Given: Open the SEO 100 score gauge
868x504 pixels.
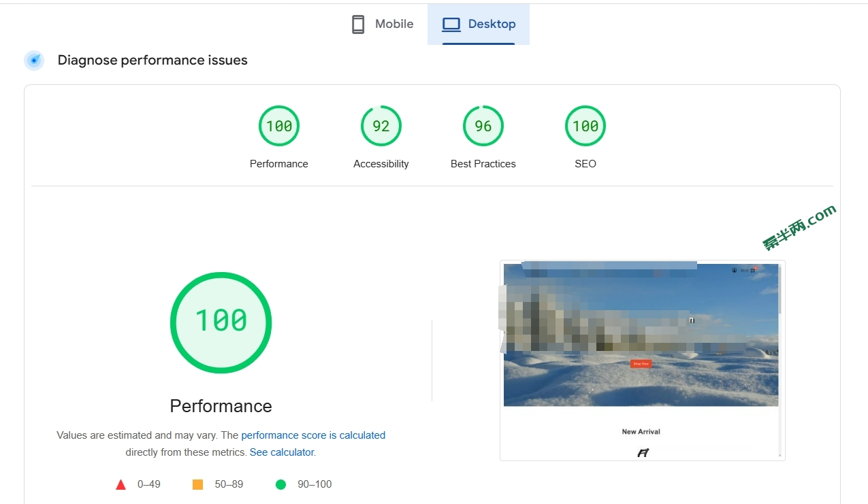Looking at the screenshot, I should (585, 126).
